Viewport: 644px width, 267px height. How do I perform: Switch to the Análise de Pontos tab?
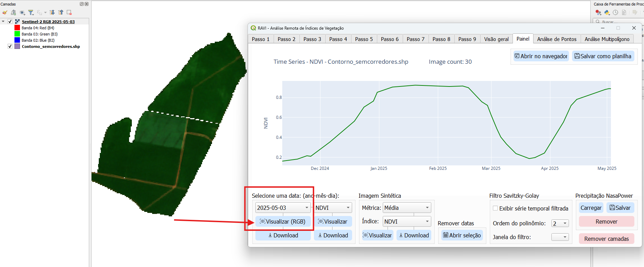coord(557,39)
